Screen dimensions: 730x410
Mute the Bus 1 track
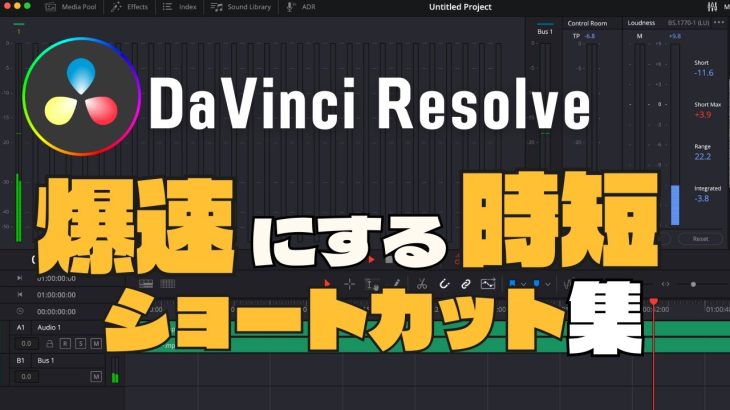[96, 376]
